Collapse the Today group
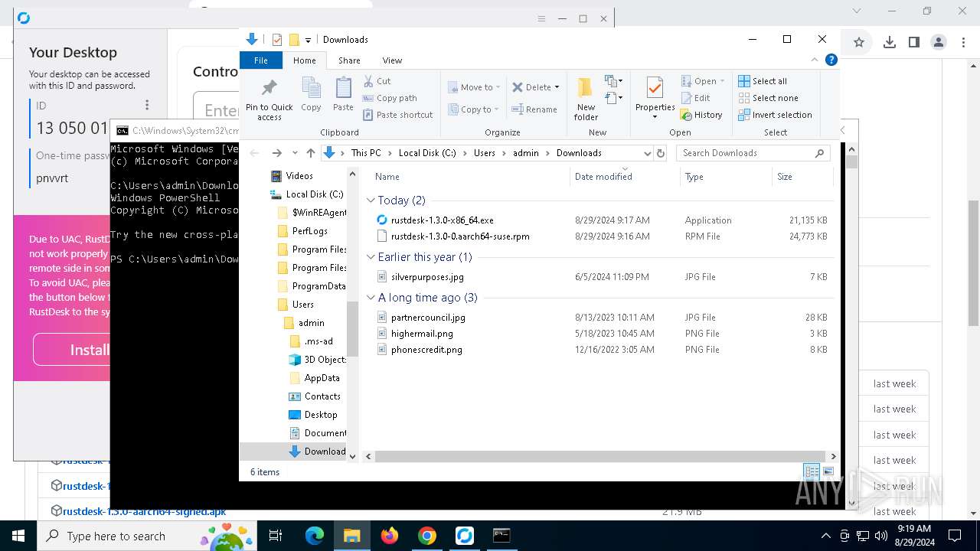This screenshot has height=551, width=980. click(x=371, y=201)
